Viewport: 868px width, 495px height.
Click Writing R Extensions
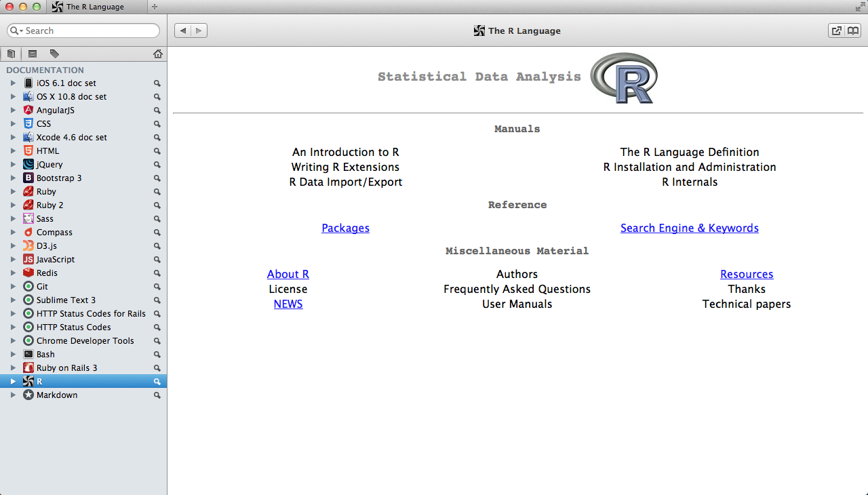(x=346, y=167)
